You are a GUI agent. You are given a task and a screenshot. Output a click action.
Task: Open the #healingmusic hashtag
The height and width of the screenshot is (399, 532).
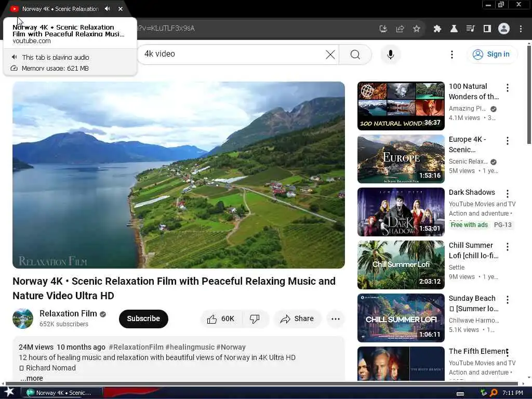click(x=190, y=347)
